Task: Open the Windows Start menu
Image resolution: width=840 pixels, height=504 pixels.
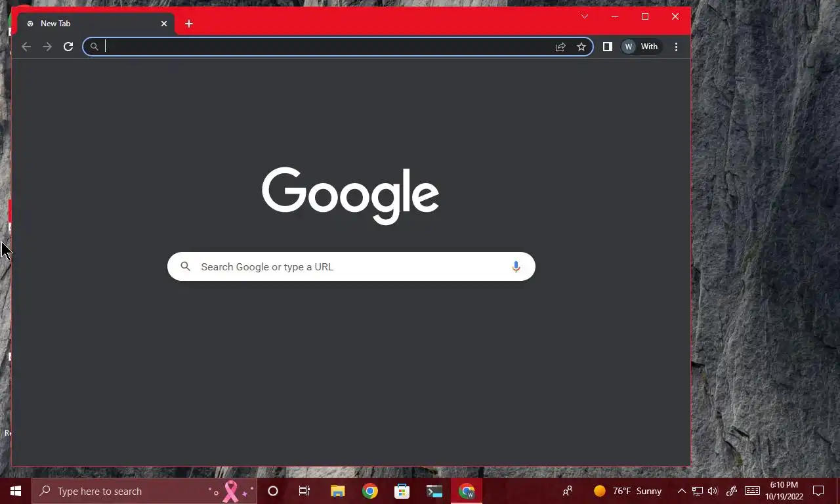Action: [x=16, y=491]
